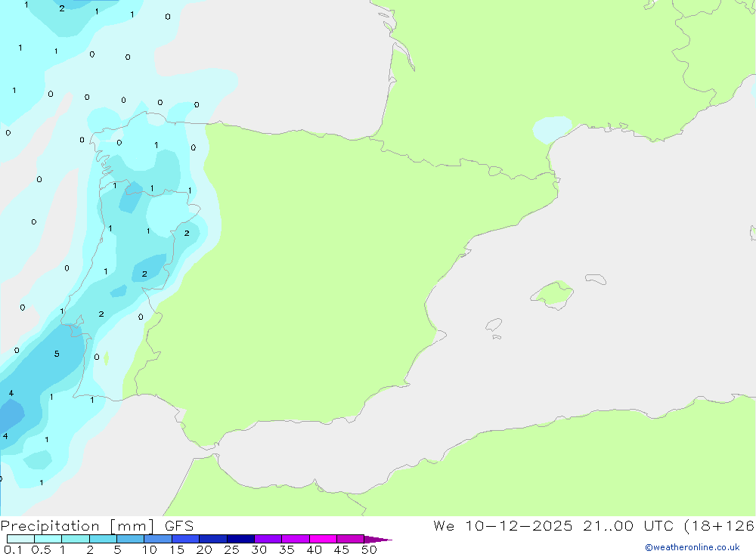The height and width of the screenshot is (554, 756).
Task: Pick the 10–15 legend color swatch
Action: (158, 539)
